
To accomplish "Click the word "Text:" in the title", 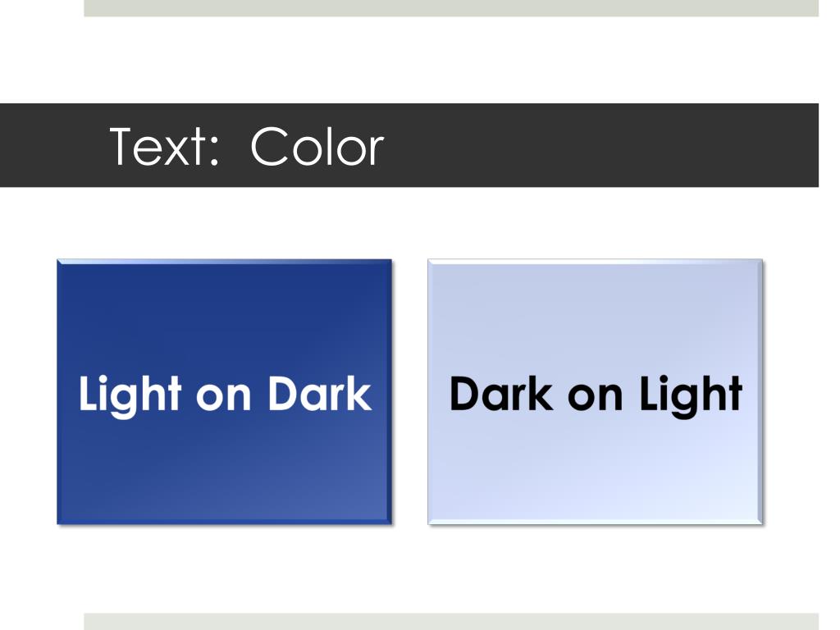I will pos(164,146).
